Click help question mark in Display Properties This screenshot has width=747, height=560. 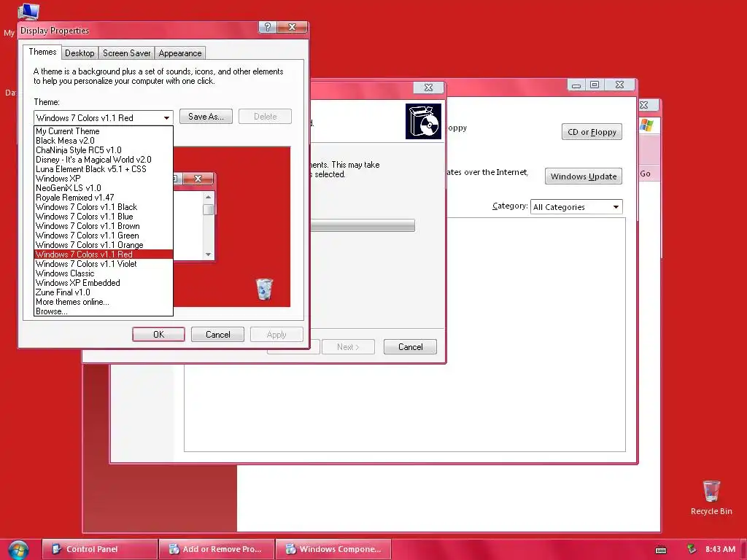(x=268, y=27)
